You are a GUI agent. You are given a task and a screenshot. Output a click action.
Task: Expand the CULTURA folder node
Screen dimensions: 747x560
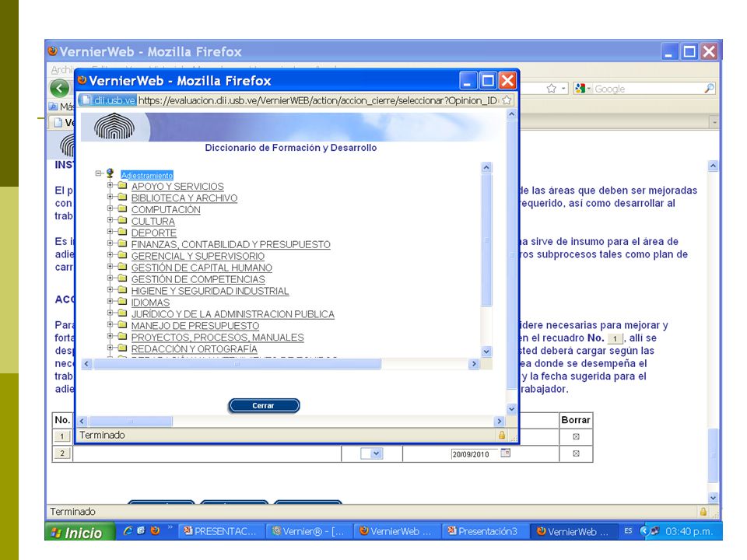[110, 219]
